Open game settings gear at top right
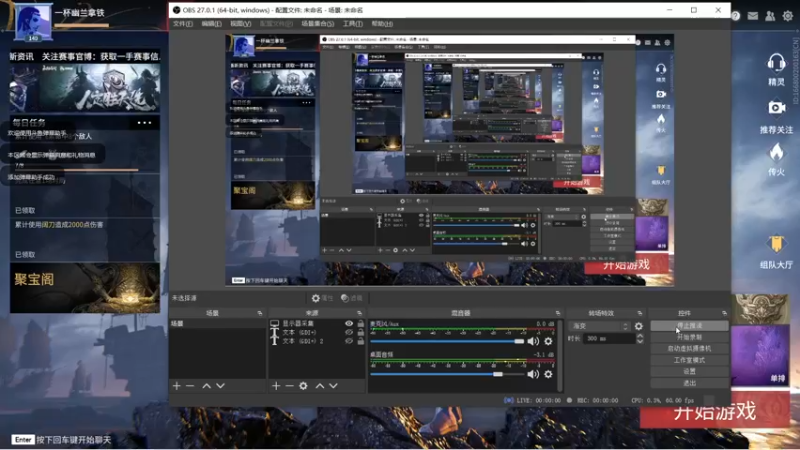 click(x=788, y=16)
